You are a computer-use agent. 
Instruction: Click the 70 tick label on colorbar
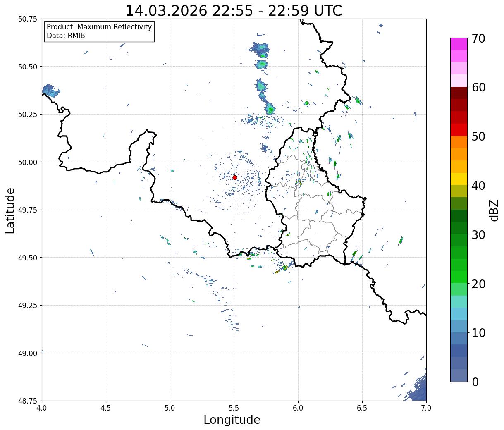pos(478,38)
